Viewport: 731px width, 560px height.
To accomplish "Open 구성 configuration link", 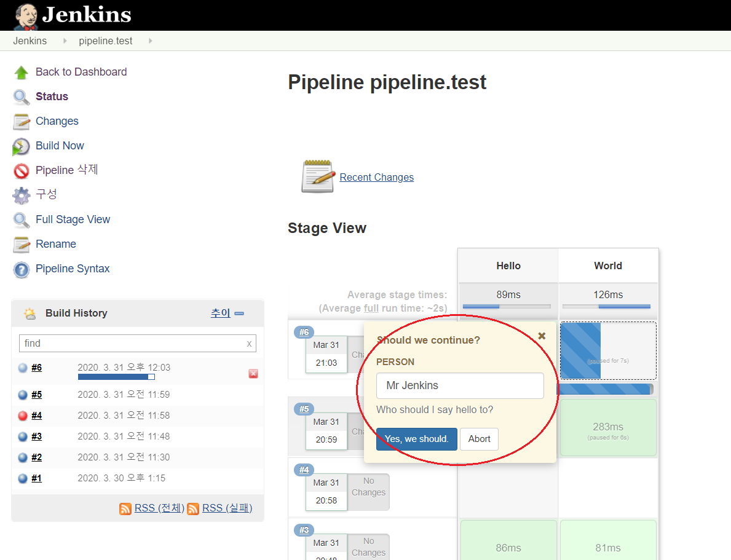I will click(46, 194).
